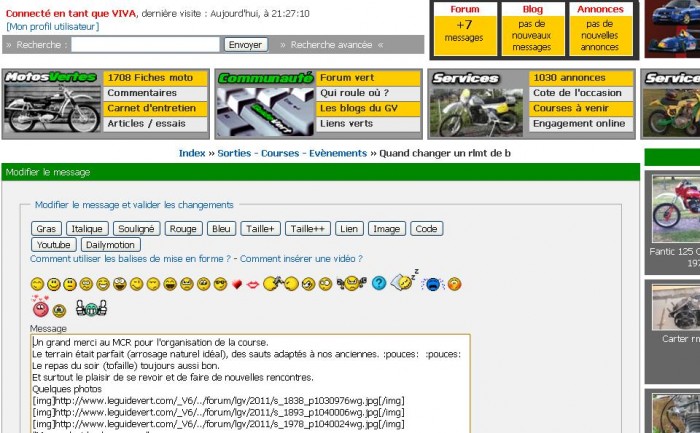Screen dimensions: 700x433
Task: Open Recherche avancée link
Action: [331, 45]
